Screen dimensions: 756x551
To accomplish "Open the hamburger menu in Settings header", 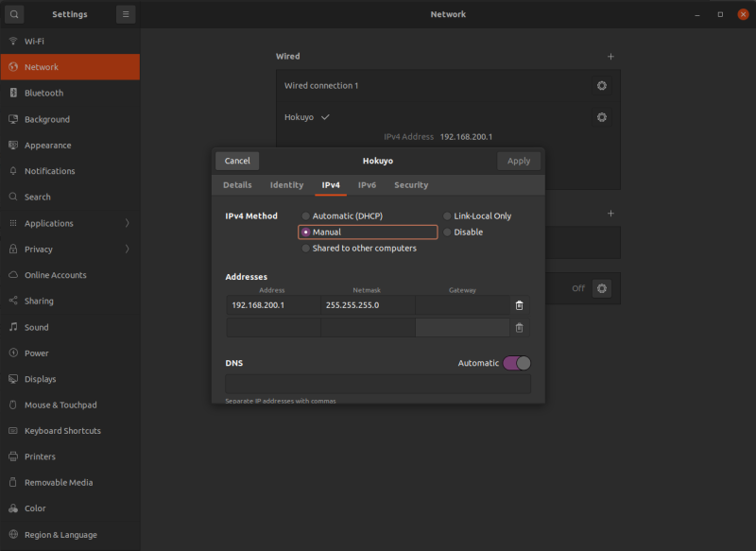I will click(126, 14).
